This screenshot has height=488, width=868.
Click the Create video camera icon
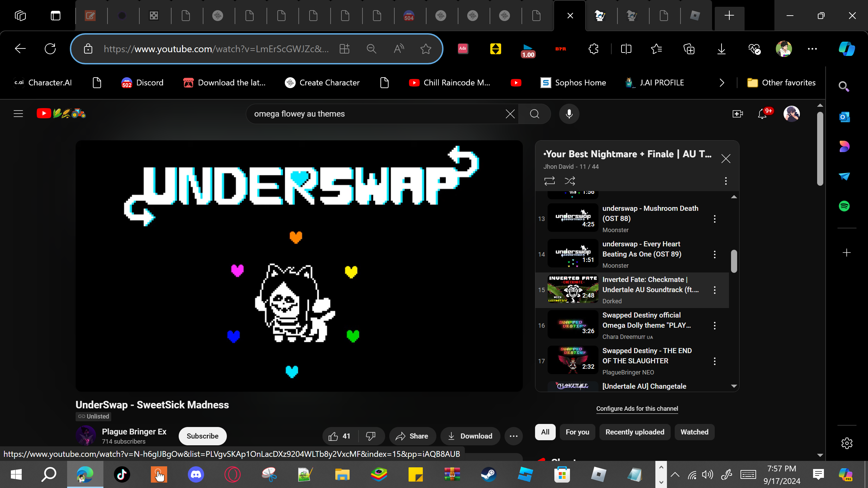point(737,114)
